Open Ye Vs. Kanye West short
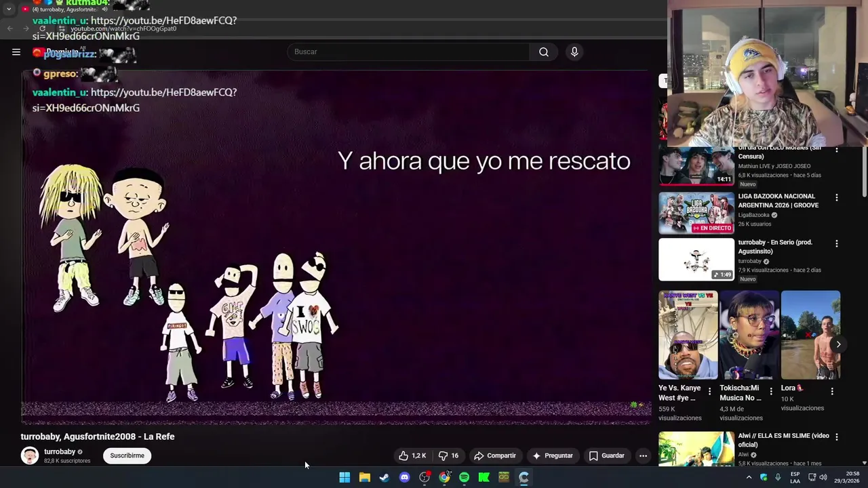 688,335
